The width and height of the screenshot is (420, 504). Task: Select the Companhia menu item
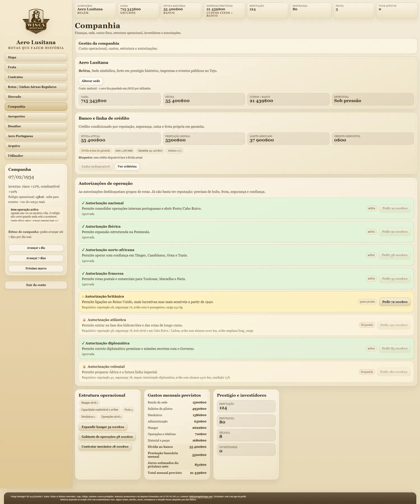click(x=36, y=106)
